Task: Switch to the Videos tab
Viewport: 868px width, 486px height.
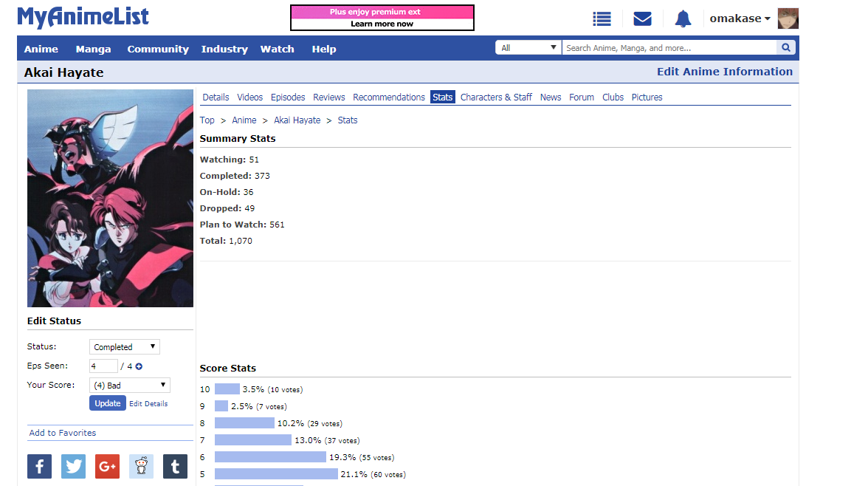Action: pos(249,97)
